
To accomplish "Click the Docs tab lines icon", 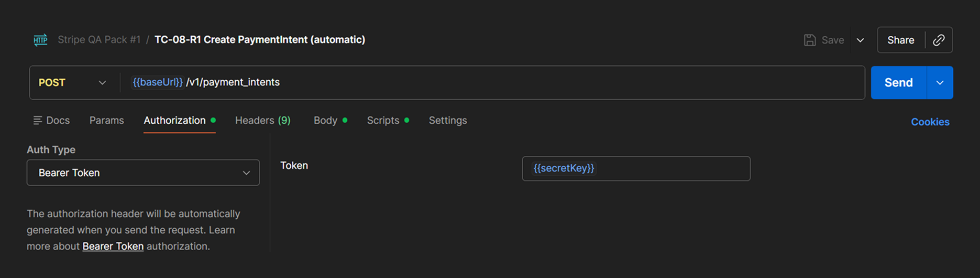I will (x=38, y=121).
